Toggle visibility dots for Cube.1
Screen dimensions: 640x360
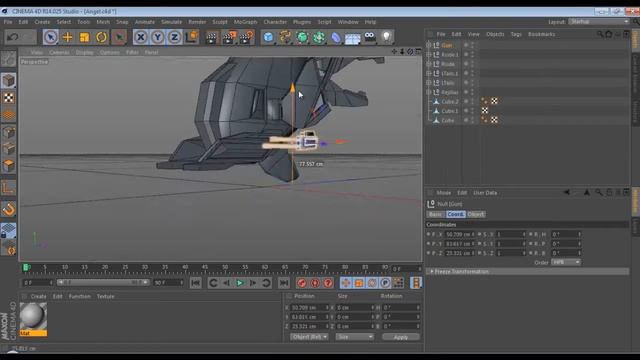473,111
